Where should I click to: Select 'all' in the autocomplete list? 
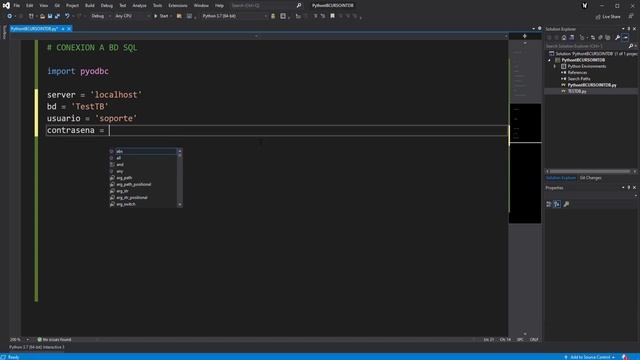[x=143, y=158]
